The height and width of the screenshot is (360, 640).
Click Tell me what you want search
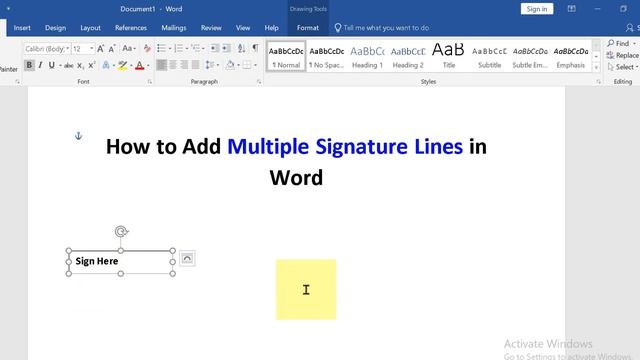[386, 28]
